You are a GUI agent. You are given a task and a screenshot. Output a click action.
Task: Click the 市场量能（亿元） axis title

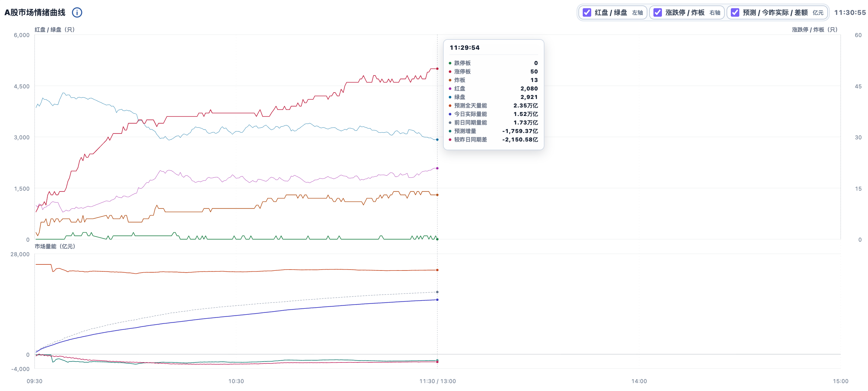[x=55, y=246]
